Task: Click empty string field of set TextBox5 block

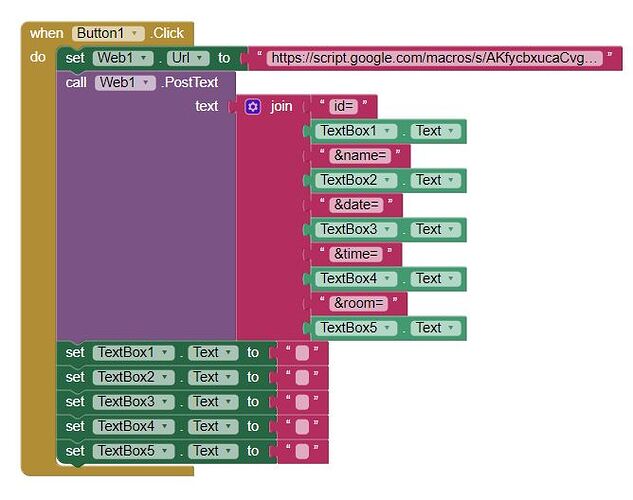Action: 302,452
